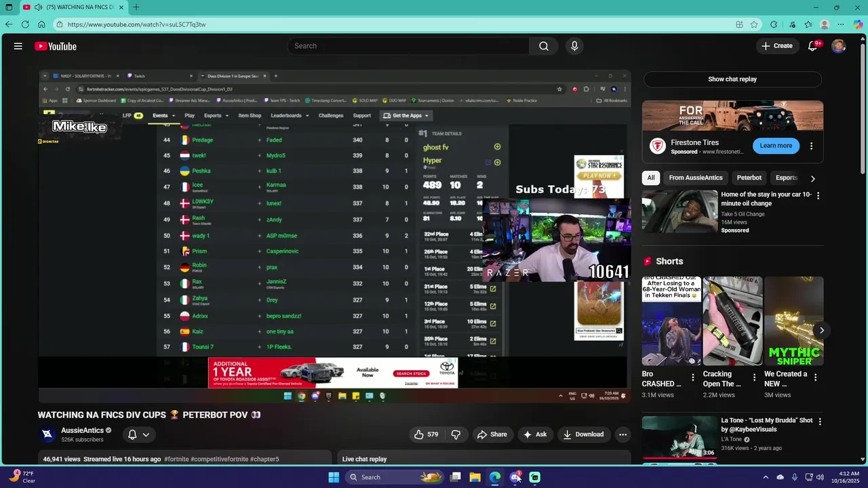
Task: Show next Shorts with the right arrow
Action: (821, 331)
